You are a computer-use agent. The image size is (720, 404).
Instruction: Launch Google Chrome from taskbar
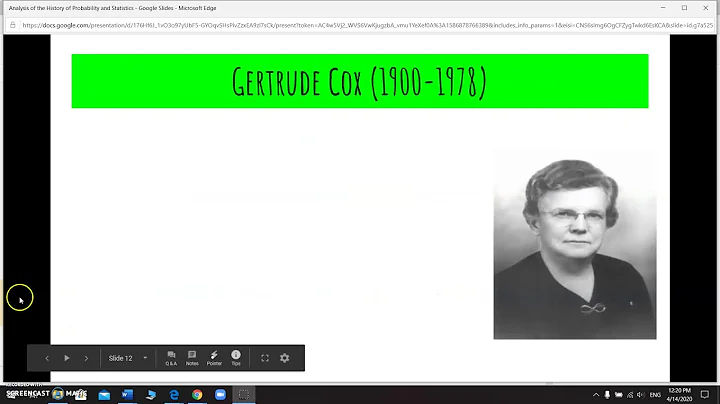tap(197, 395)
